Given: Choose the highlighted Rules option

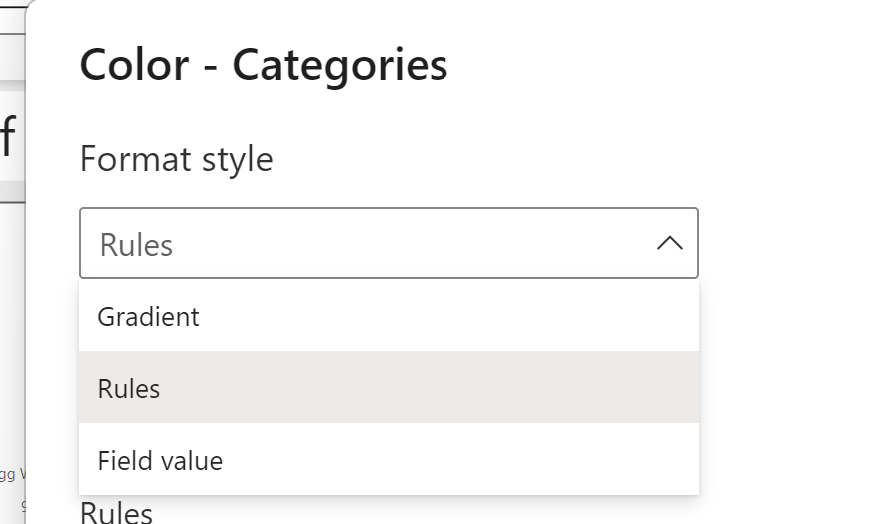Looking at the screenshot, I should click(x=388, y=388).
